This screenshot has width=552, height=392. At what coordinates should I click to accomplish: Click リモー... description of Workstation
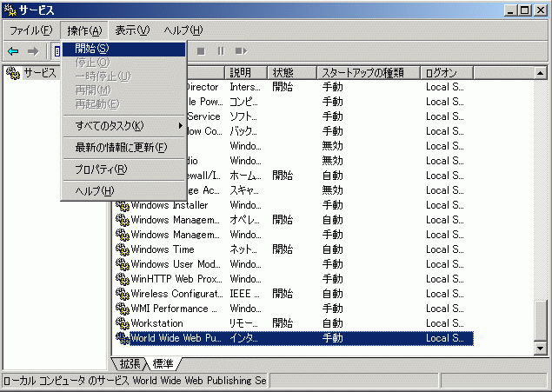[x=243, y=323]
